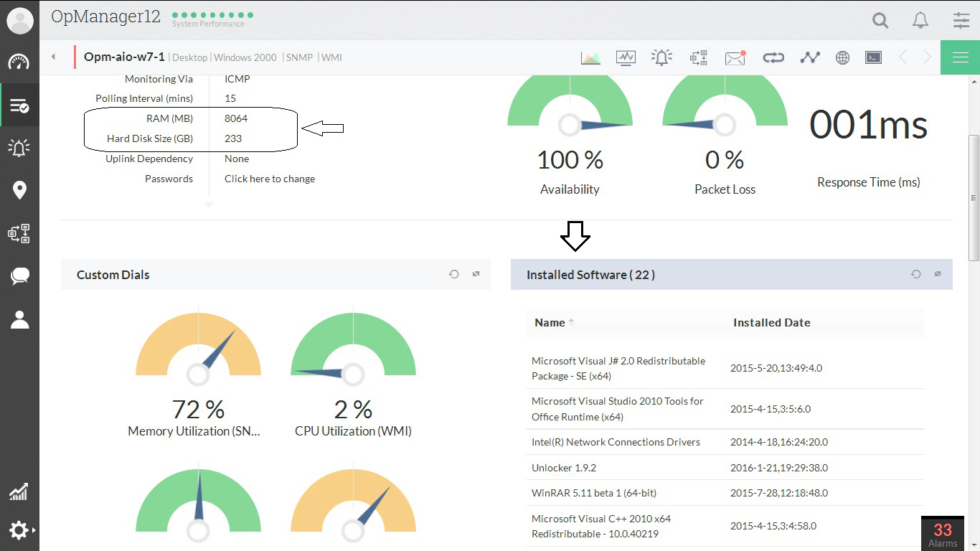Refresh the Installed Software widget
980x551 pixels.
pos(915,274)
